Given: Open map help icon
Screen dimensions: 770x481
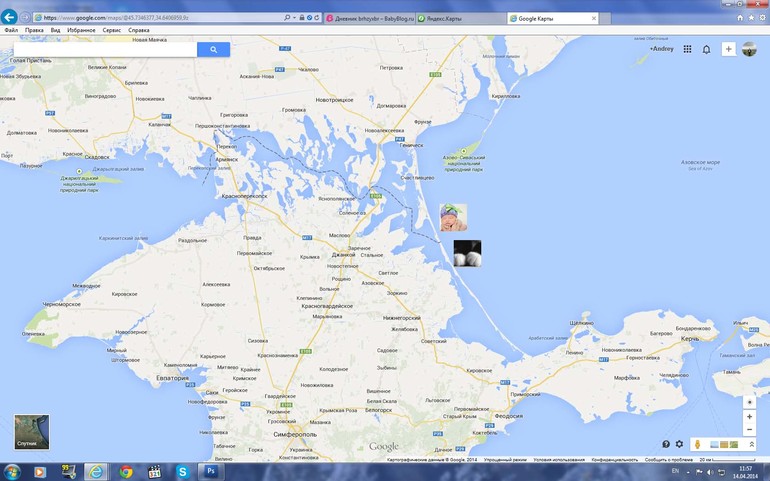Looking at the screenshot, I should pyautogui.click(x=666, y=444).
